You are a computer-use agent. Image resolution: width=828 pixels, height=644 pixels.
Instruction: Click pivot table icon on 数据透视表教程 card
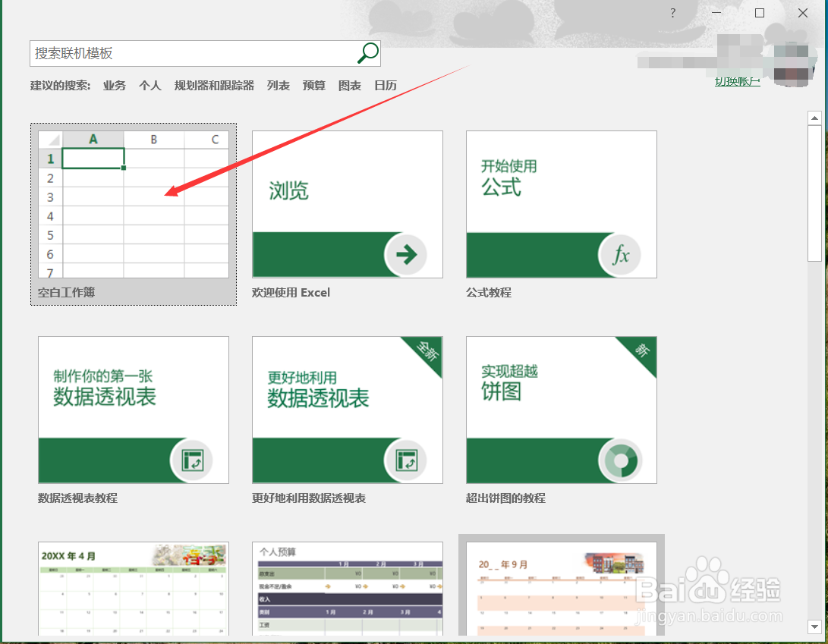192,460
